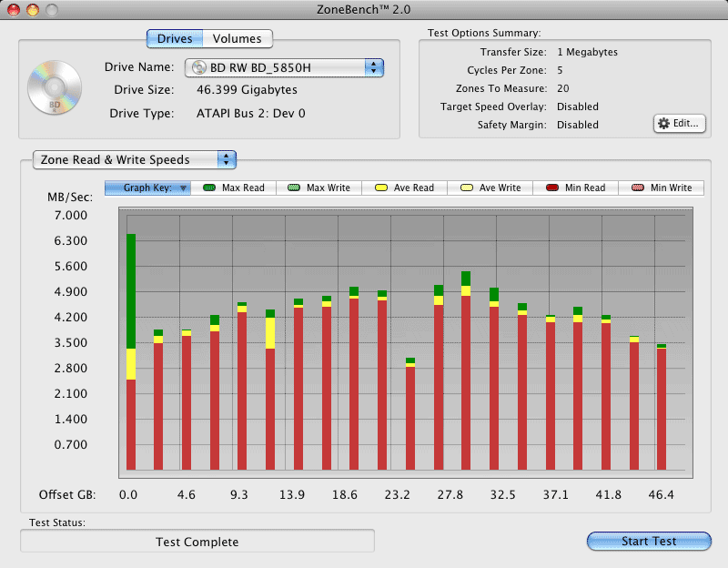Click the Ave Write legend key
The height and width of the screenshot is (568, 728).
click(466, 188)
